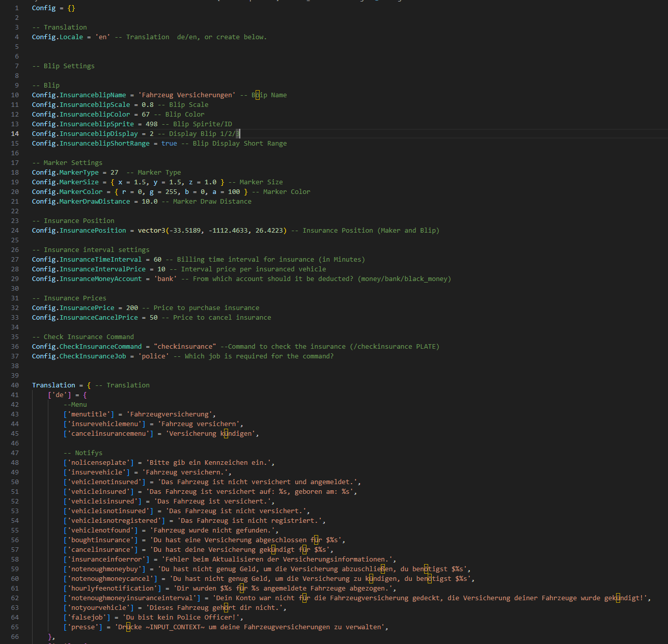
Task: Select the blip scale value 0.8
Action: [x=148, y=105]
